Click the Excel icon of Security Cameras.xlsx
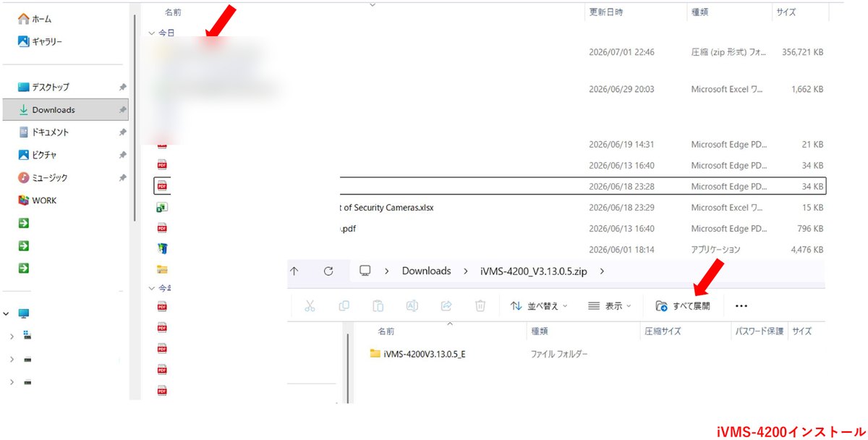 pyautogui.click(x=162, y=207)
